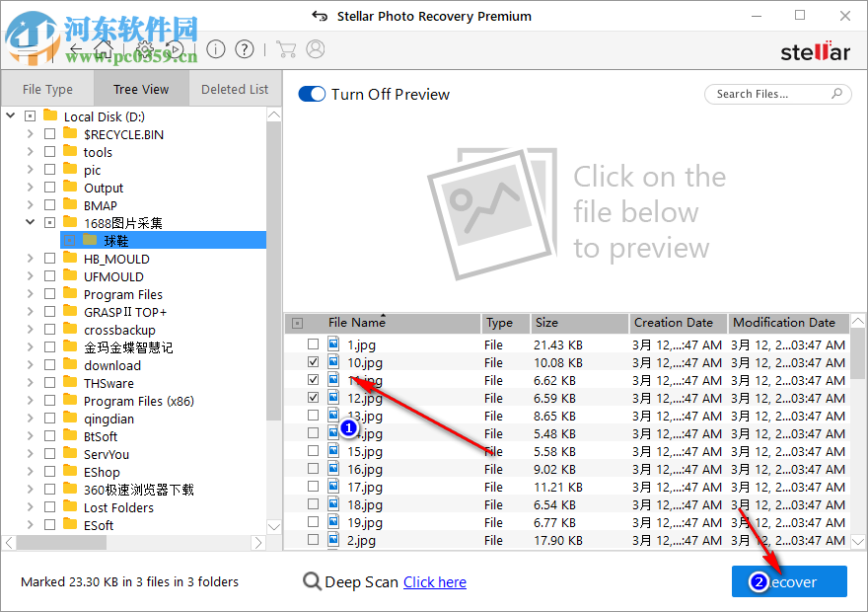Click the shopping cart icon
The width and height of the screenshot is (868, 612).
pyautogui.click(x=287, y=48)
